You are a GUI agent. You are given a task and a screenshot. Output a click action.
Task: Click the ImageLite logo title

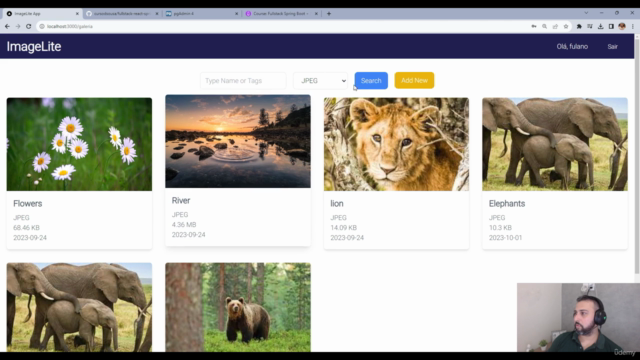[x=34, y=47]
